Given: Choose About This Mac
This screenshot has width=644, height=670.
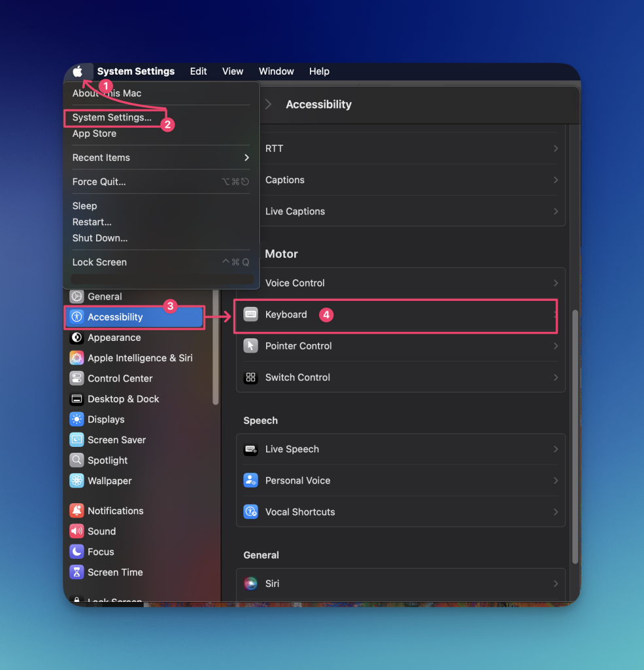Looking at the screenshot, I should (x=107, y=93).
